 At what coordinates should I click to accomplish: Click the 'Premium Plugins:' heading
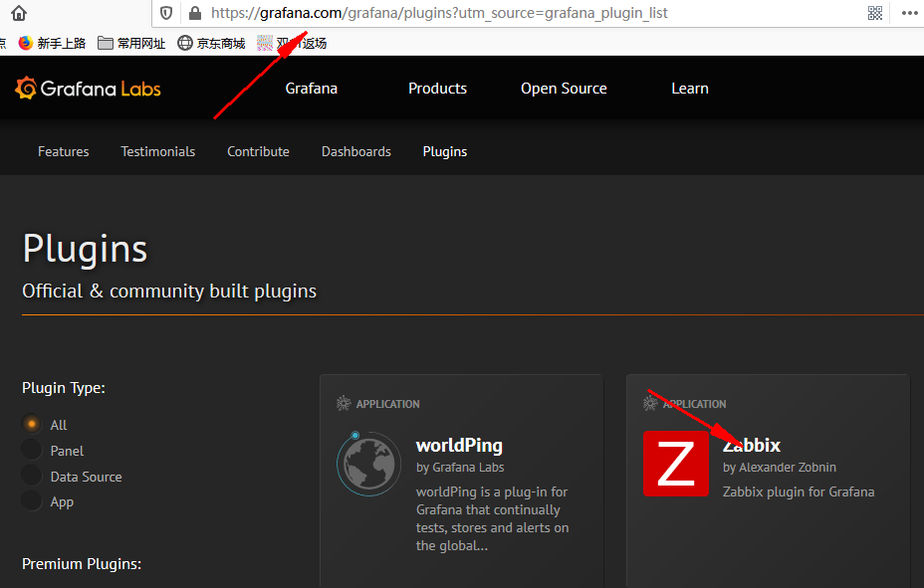tap(82, 564)
